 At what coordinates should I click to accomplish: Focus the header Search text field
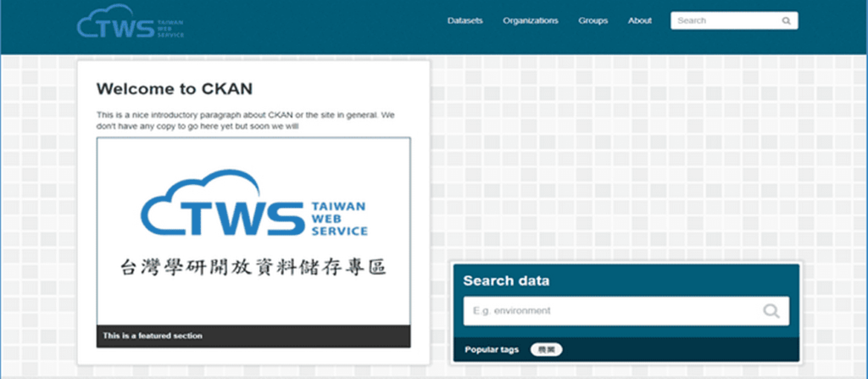coord(725,21)
